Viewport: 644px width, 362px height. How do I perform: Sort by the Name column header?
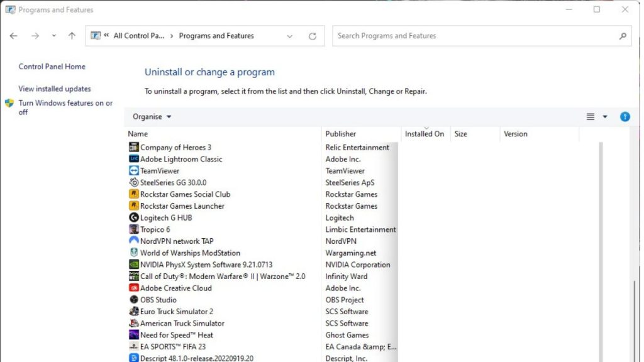(138, 134)
